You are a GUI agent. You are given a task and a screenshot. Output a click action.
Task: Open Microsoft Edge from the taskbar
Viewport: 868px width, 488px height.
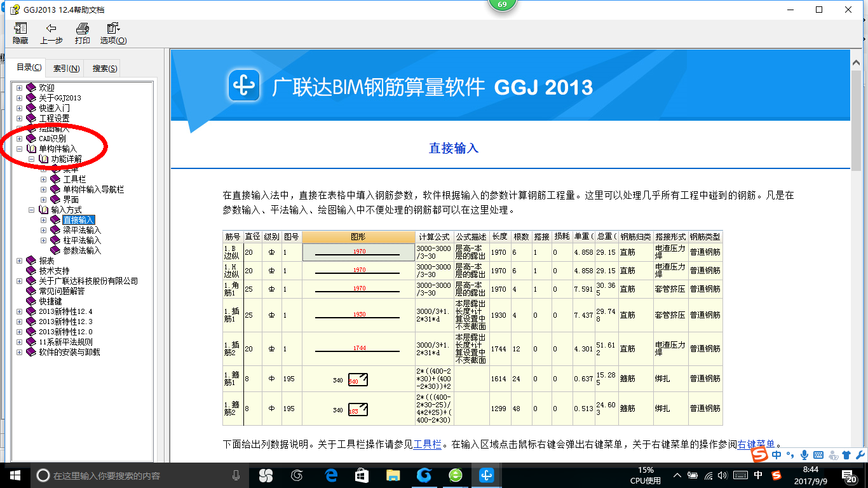coord(330,475)
